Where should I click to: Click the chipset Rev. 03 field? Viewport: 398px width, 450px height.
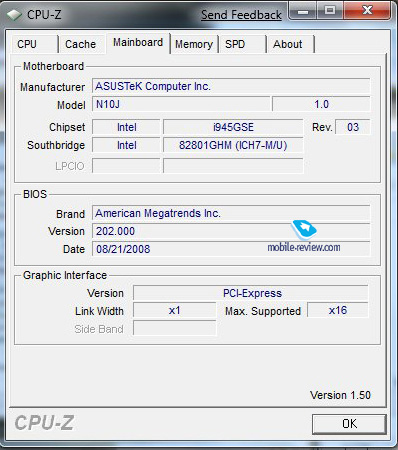point(353,127)
